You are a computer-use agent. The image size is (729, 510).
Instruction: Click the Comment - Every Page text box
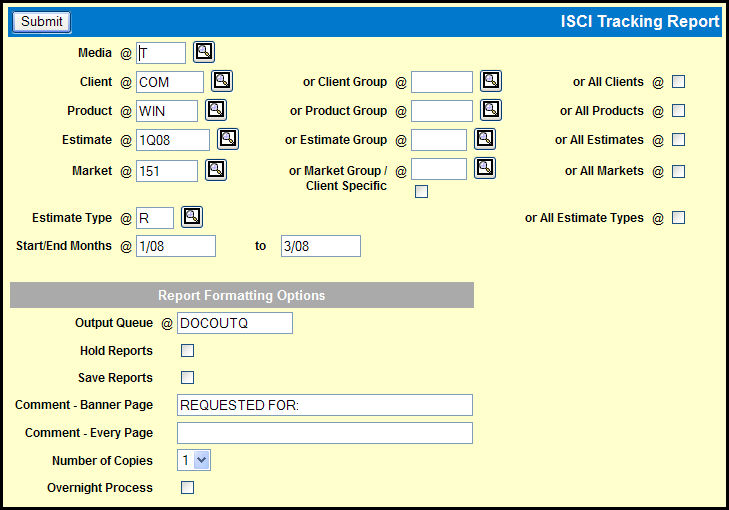324,433
